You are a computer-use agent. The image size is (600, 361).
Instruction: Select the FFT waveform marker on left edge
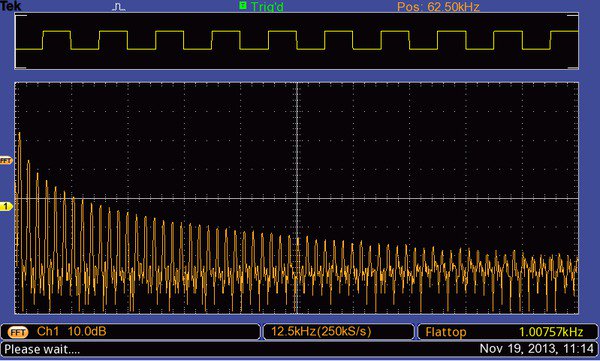coord(6,160)
